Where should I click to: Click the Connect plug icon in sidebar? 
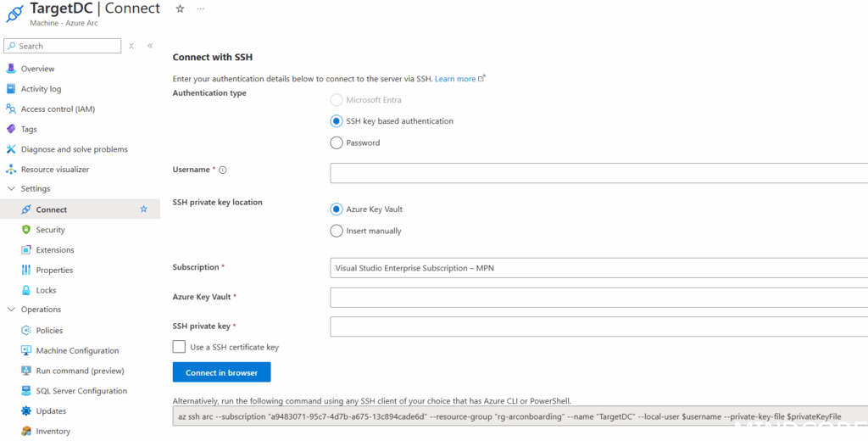[x=26, y=209]
